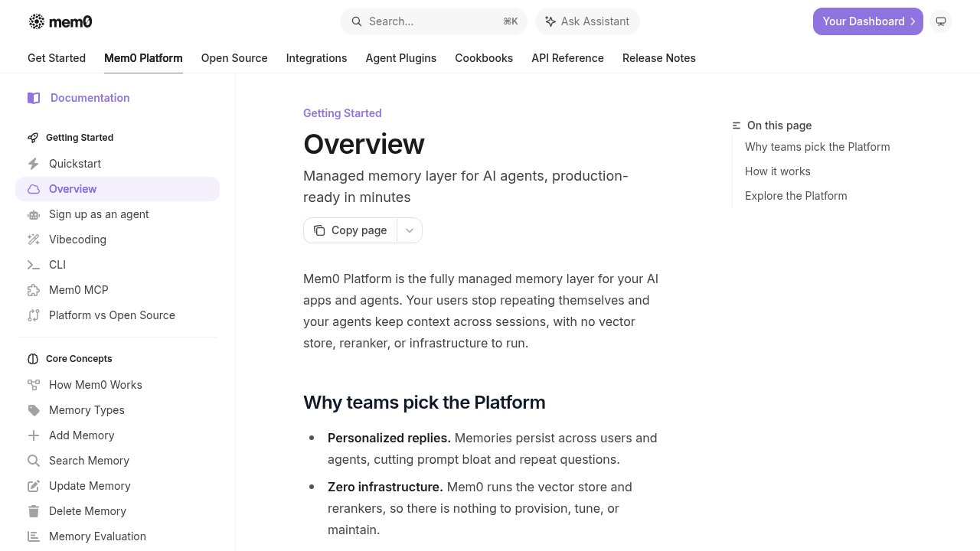Viewport: 980px width, 551px height.
Task: Click the Search Memory magnifier icon
Action: tap(33, 461)
